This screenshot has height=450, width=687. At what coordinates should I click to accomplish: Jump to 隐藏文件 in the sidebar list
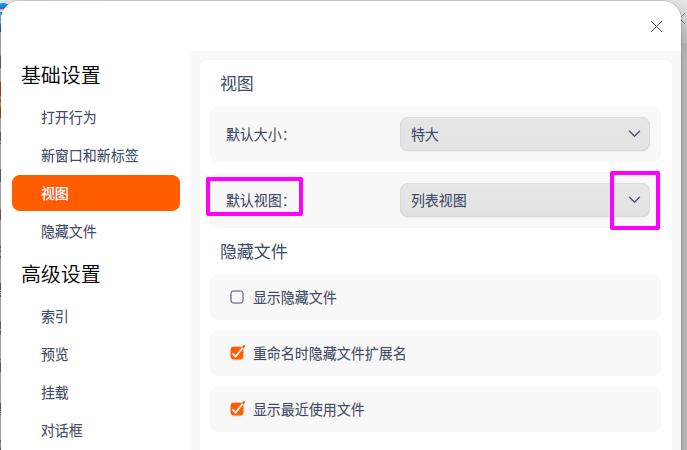click(69, 232)
